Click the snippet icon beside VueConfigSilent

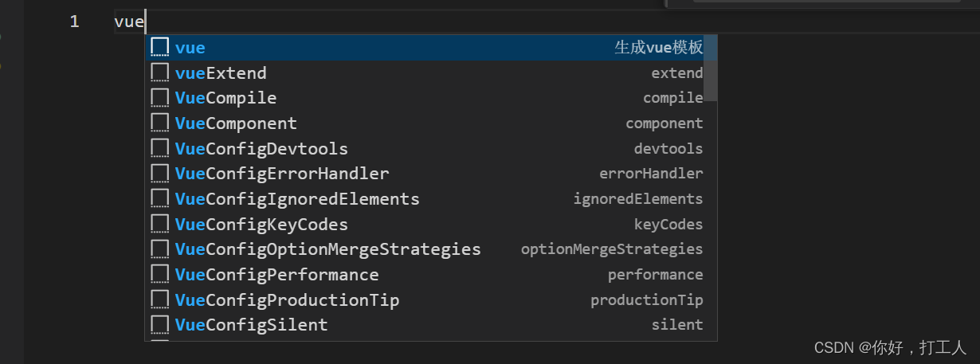[159, 325]
